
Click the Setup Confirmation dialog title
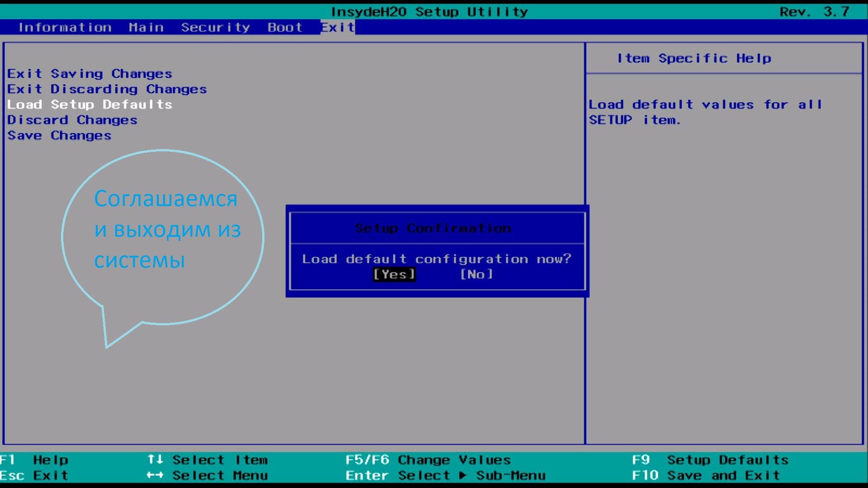(x=433, y=228)
